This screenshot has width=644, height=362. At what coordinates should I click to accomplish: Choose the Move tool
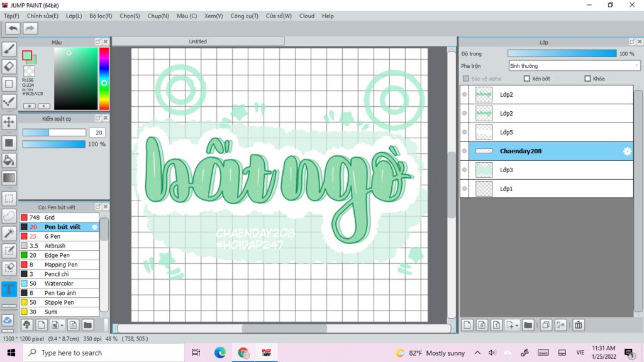pyautogui.click(x=9, y=122)
